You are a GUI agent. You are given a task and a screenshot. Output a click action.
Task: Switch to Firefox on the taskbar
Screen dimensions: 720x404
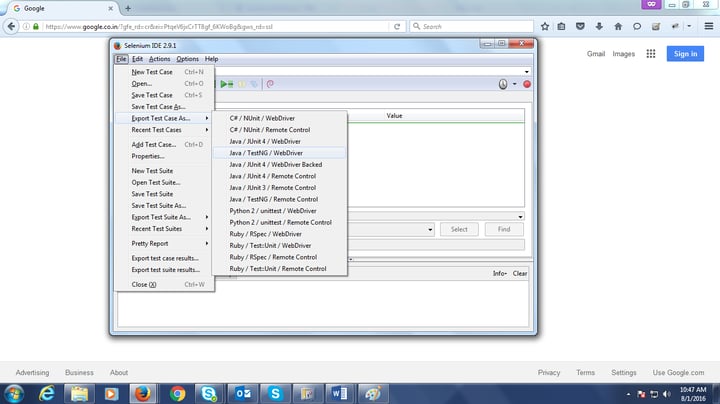[143, 394]
